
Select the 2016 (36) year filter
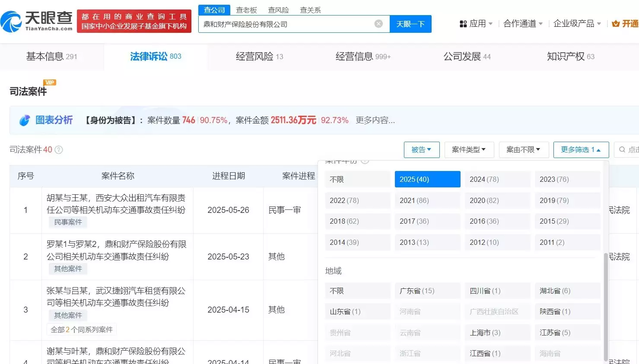pyautogui.click(x=498, y=221)
